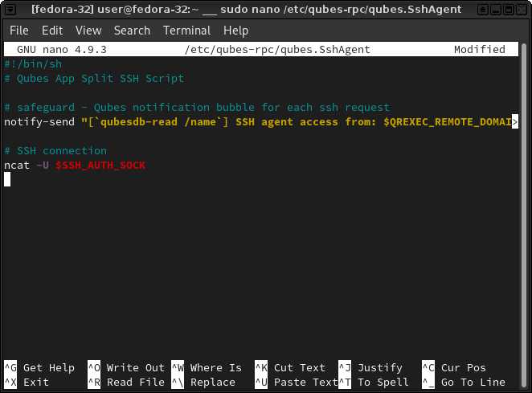Click the ^G Get Help shortcut
This screenshot has width=532, height=393.
pyautogui.click(x=39, y=368)
